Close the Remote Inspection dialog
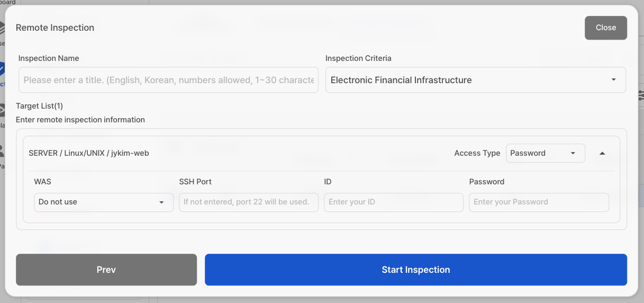Screen dimensions: 644x303 [605, 28]
